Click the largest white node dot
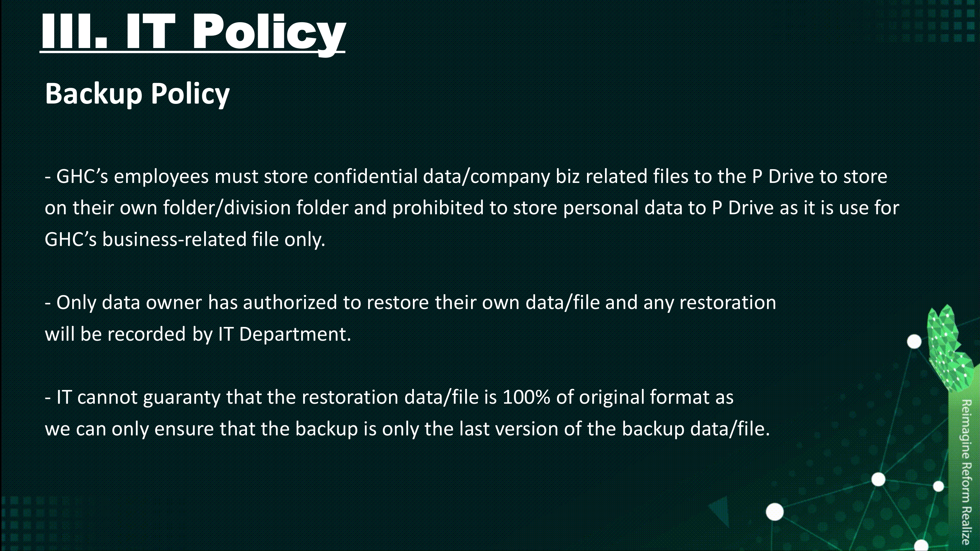This screenshot has width=980, height=551. (775, 511)
